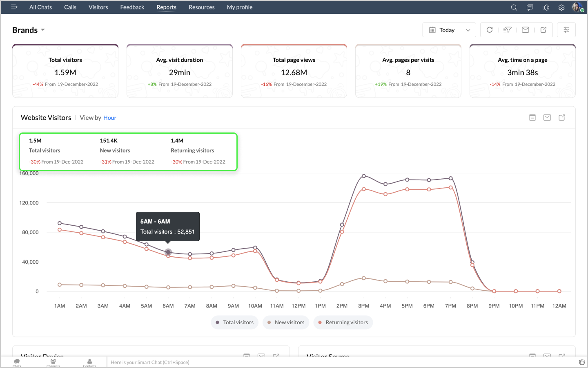Click Website Visitors table view icon
The height and width of the screenshot is (368, 588).
coord(532,118)
